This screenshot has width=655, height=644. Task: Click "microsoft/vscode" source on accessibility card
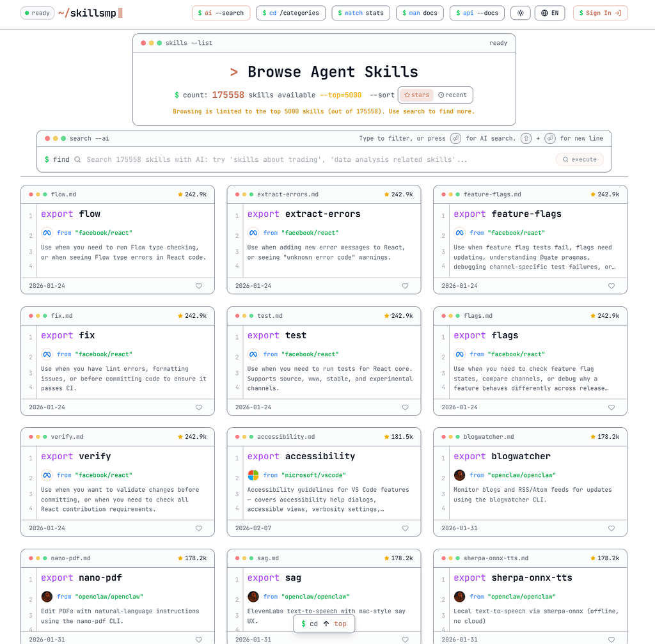pos(313,475)
